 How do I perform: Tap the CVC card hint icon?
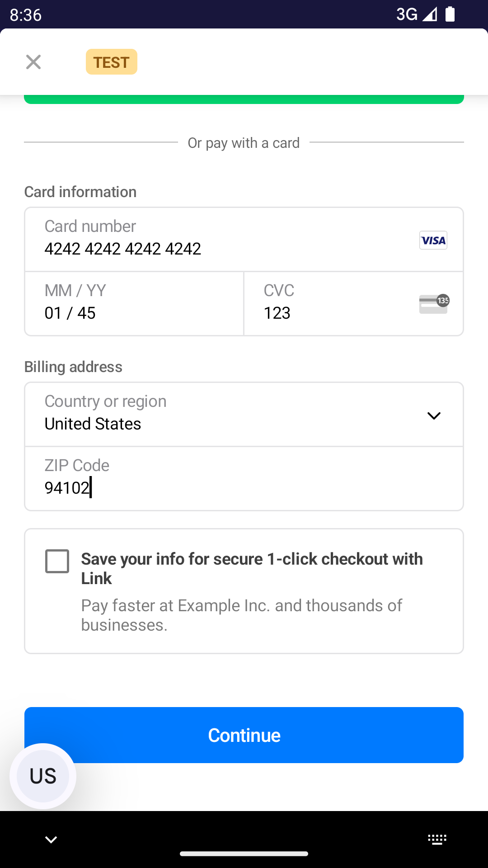(434, 304)
